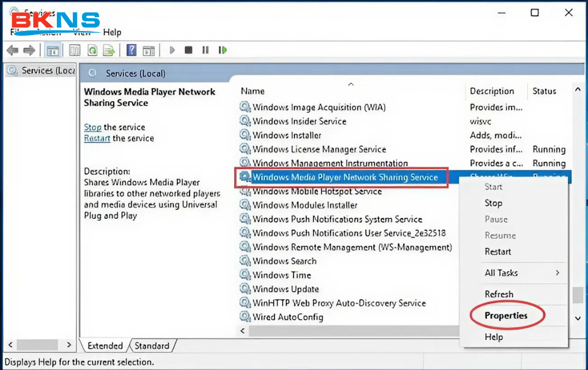Click the "Stop the service" link
Image resolution: width=588 pixels, height=370 pixels.
pyautogui.click(x=92, y=127)
